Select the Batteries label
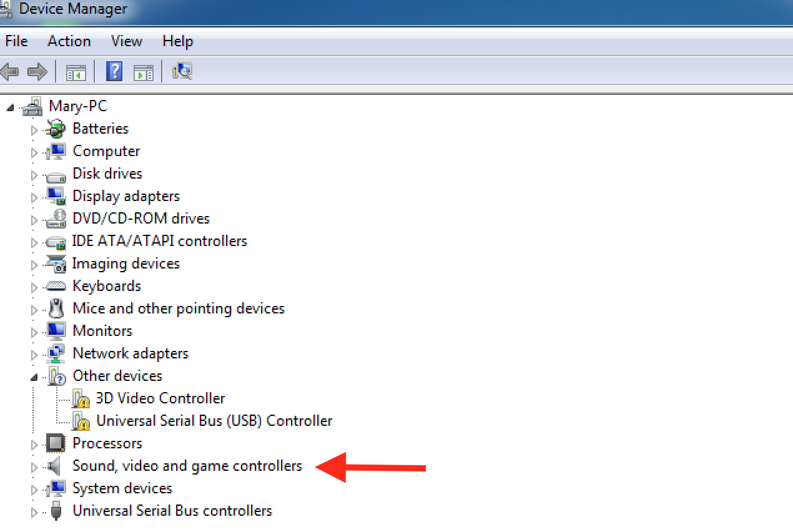Image resolution: width=793 pixels, height=532 pixels. click(101, 129)
